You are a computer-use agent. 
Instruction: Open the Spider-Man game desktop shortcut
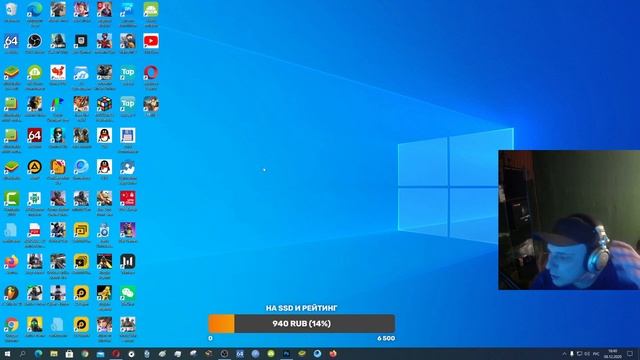(104, 41)
